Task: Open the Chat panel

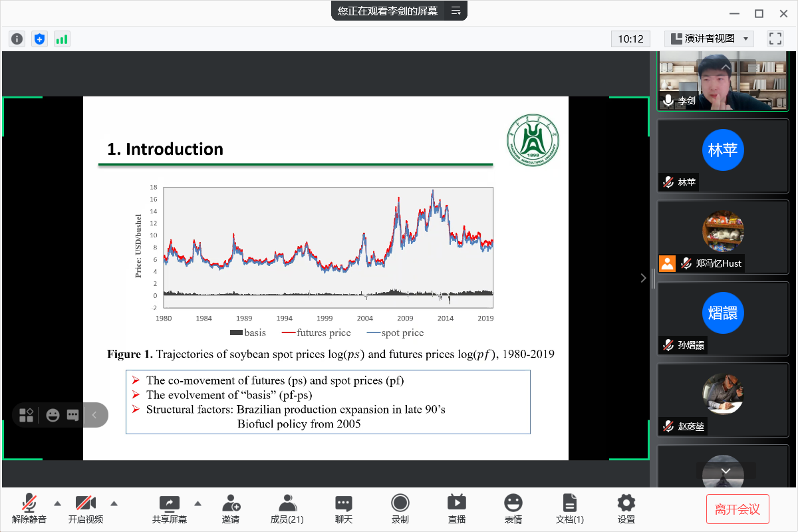Action: pyautogui.click(x=343, y=509)
